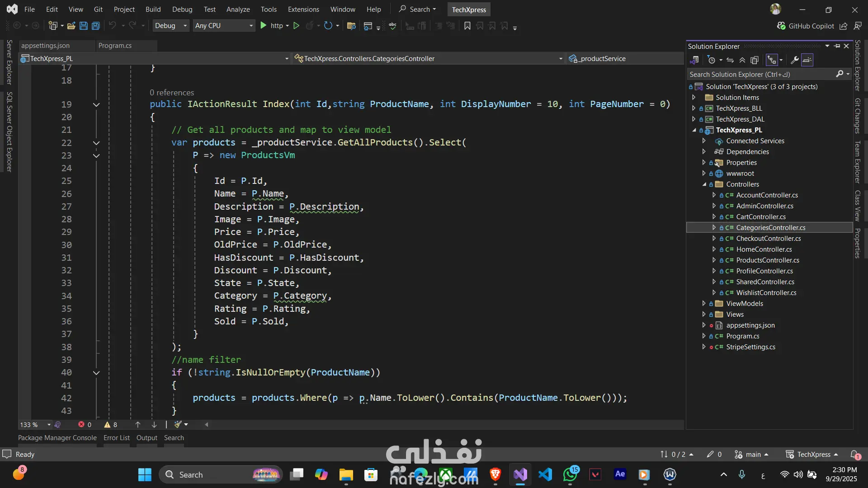Toggle file nesting view in Solution Explorer
This screenshot has height=488, width=868.
(772, 60)
